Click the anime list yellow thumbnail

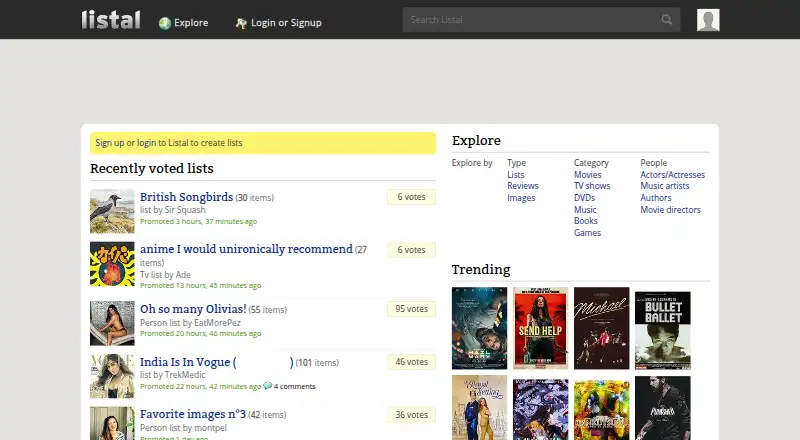click(x=112, y=264)
